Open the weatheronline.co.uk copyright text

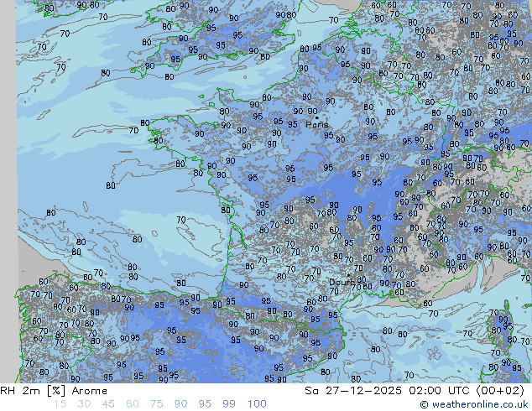(474, 404)
